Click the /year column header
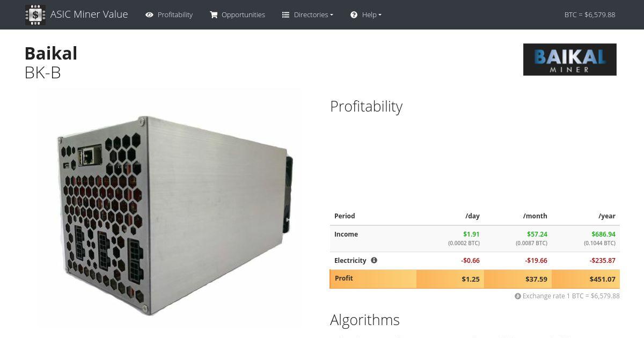Screen dimensions: 644x338 tap(607, 216)
